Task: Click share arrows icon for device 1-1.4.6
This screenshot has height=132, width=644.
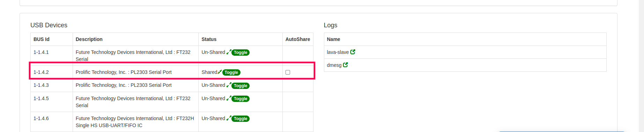Action: point(229,118)
